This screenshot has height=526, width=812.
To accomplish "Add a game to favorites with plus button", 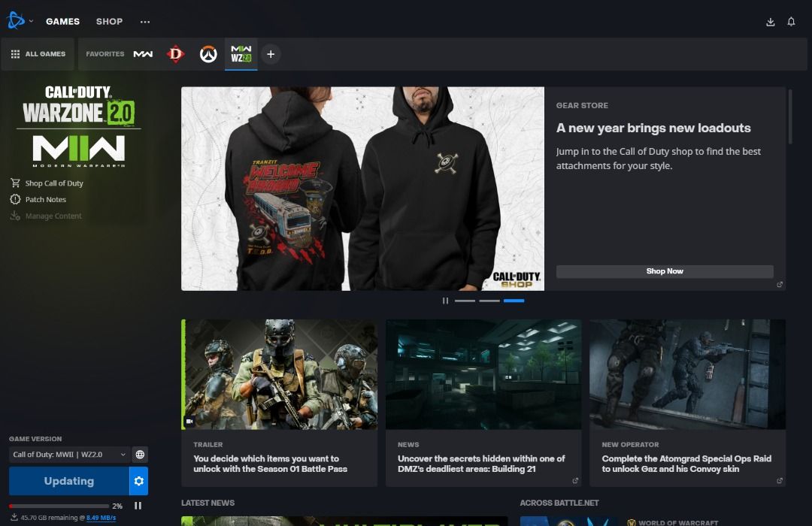I will (x=271, y=54).
